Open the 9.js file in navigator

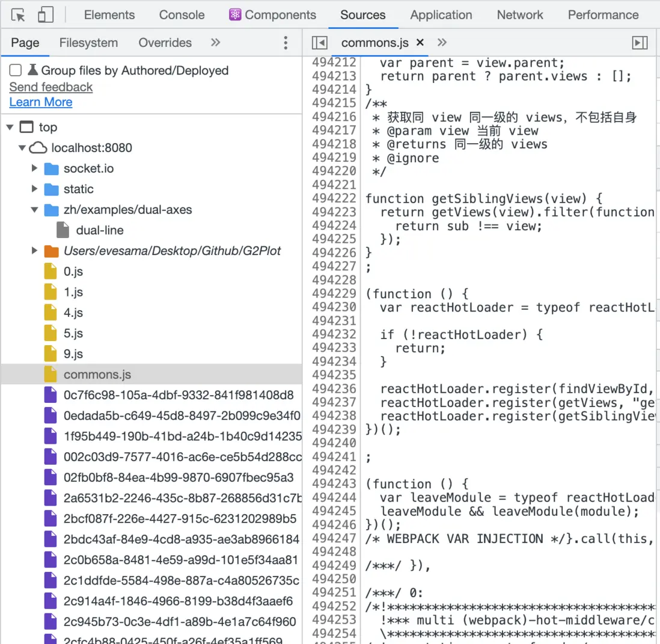[x=73, y=354]
